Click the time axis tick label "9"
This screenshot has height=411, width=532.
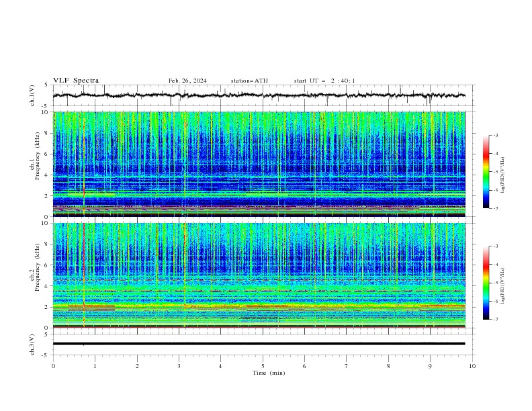[x=430, y=366]
